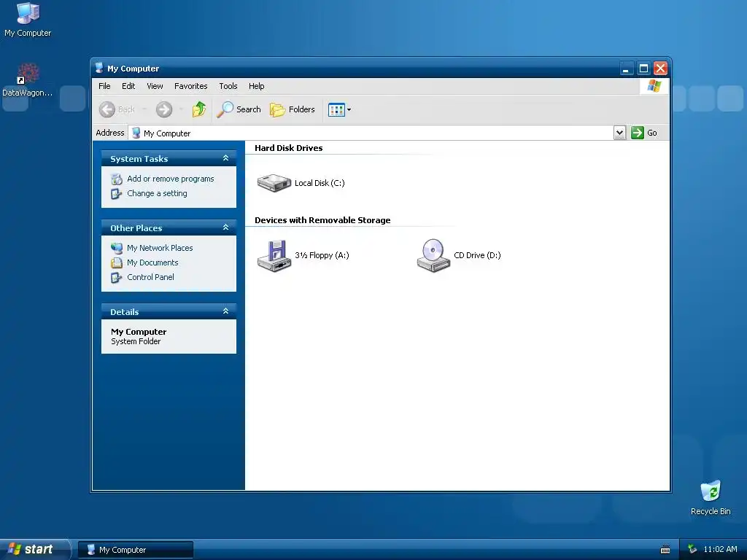Open the Help menu
The width and height of the screenshot is (747, 560).
256,86
